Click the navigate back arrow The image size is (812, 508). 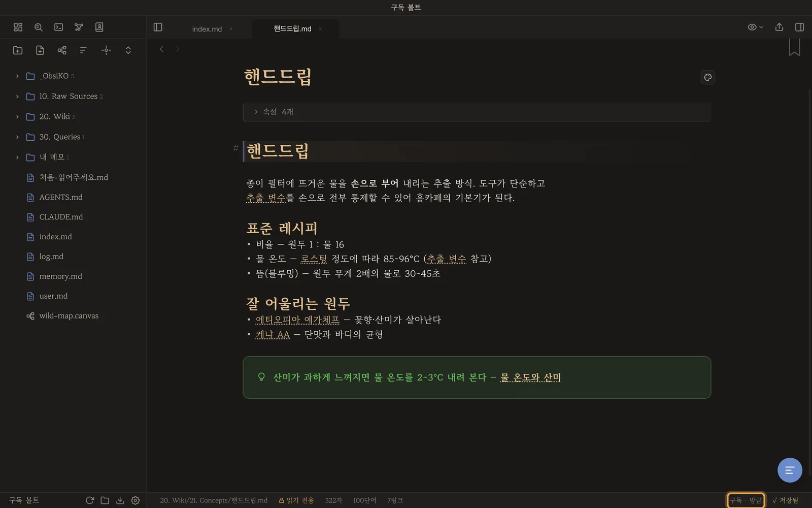pos(161,49)
